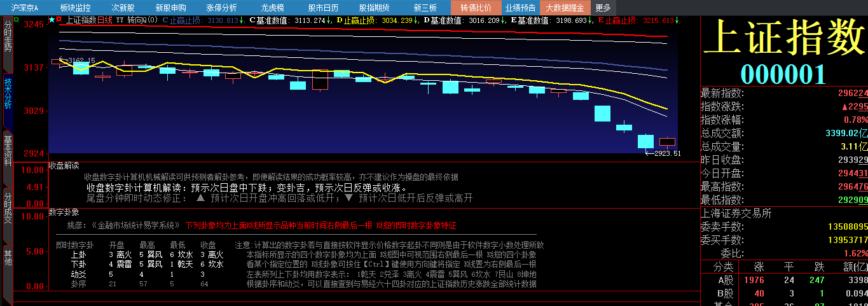Open the 基本资料 side tab
Viewport: 868px width, 306px height.
tap(8, 151)
